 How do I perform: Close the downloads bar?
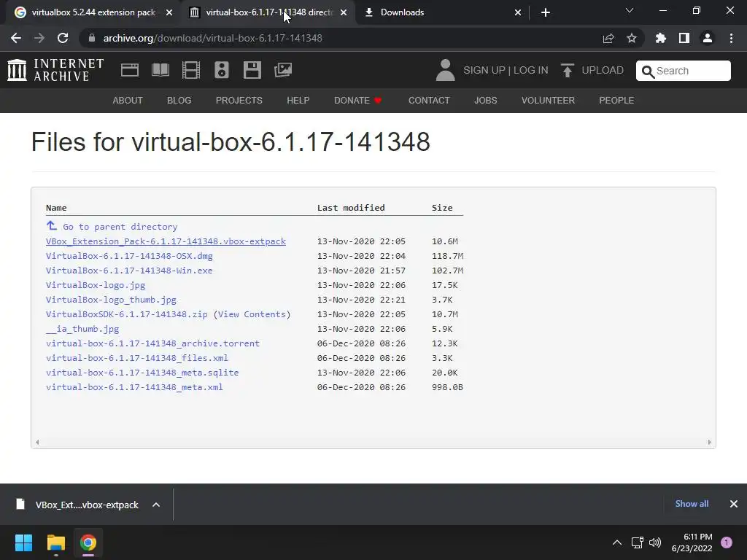point(734,504)
